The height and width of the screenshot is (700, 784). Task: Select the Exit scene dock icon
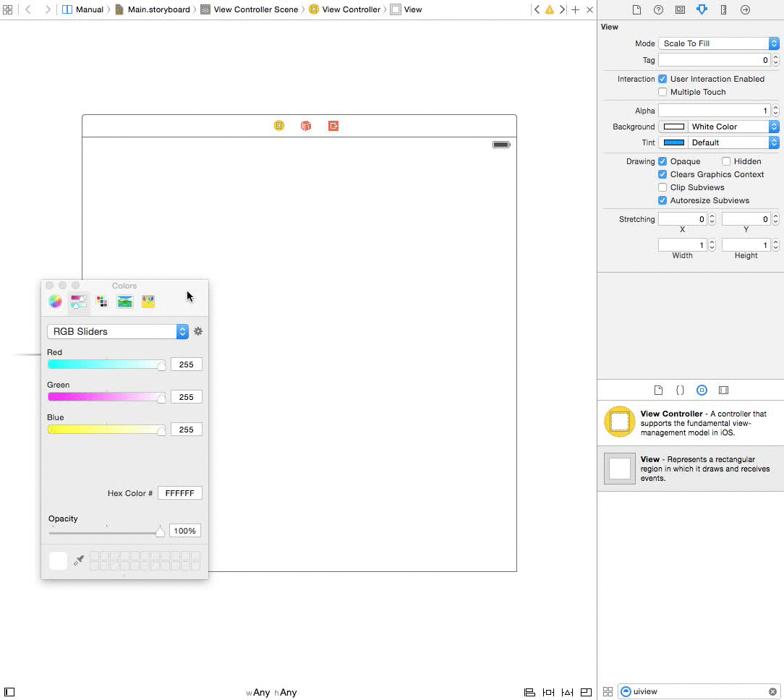[x=333, y=126]
